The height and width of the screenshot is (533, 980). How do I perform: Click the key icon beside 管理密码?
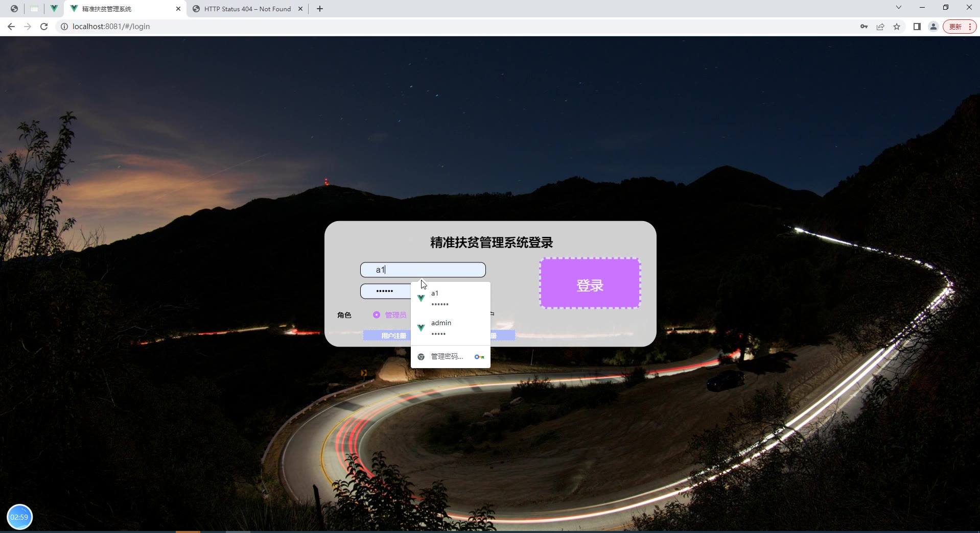click(479, 357)
